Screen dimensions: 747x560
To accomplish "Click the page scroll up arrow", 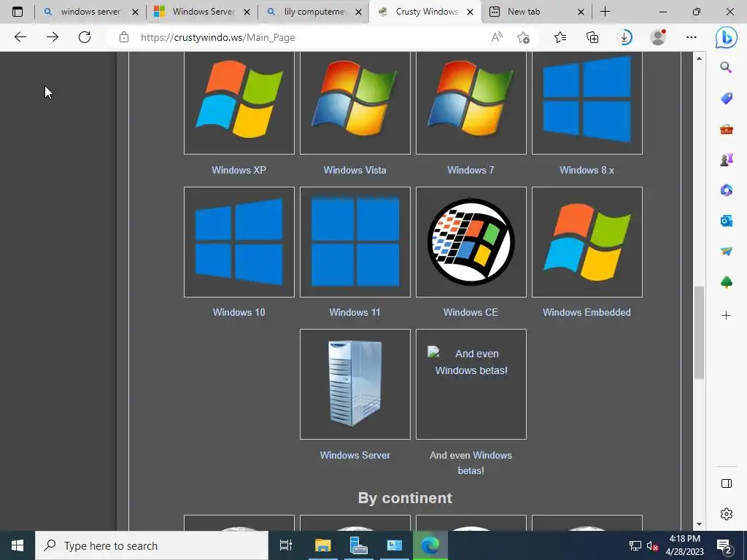I will tap(699, 58).
